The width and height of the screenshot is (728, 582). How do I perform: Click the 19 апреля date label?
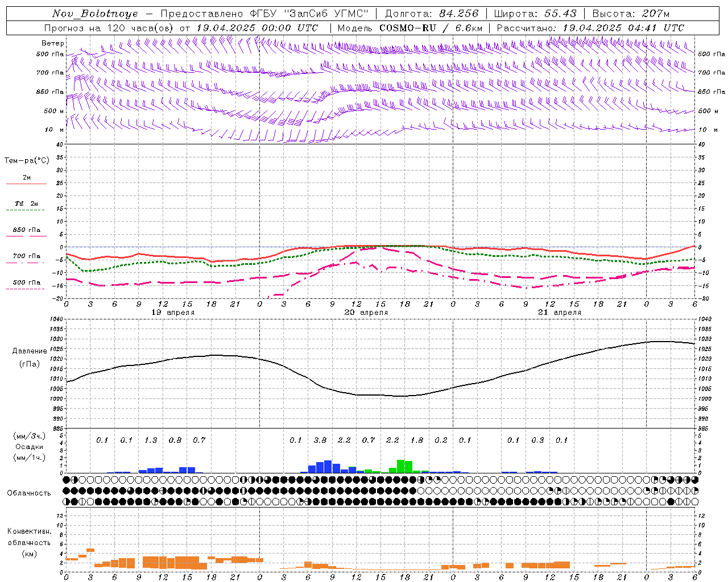pos(173,313)
